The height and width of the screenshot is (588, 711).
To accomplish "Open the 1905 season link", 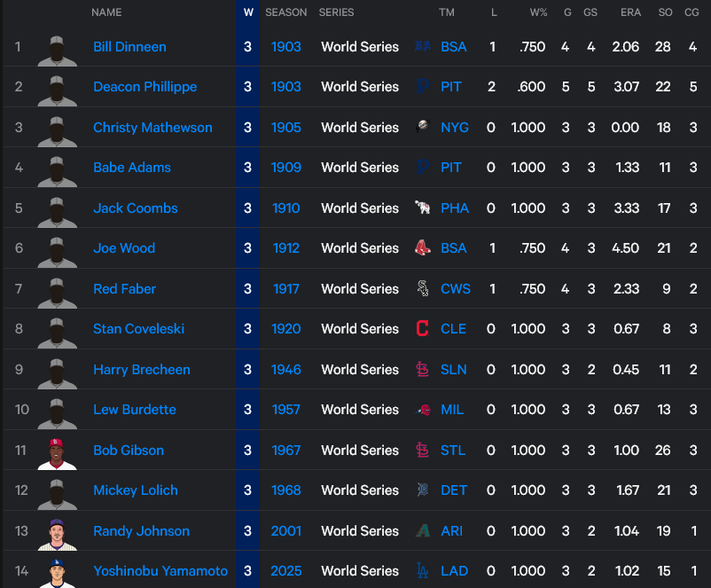I will pyautogui.click(x=286, y=128).
